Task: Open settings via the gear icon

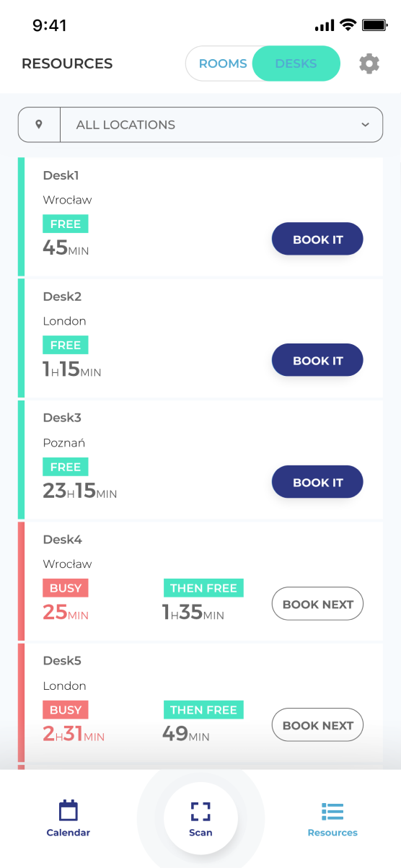Action: point(369,63)
